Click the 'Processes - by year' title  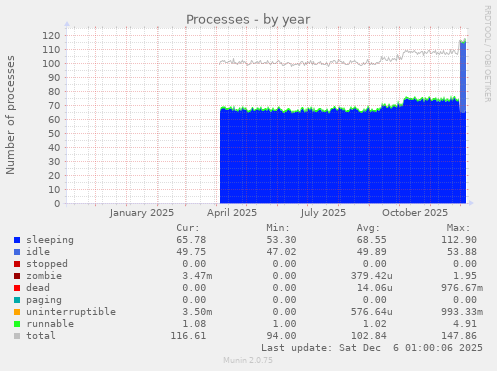coord(248,20)
